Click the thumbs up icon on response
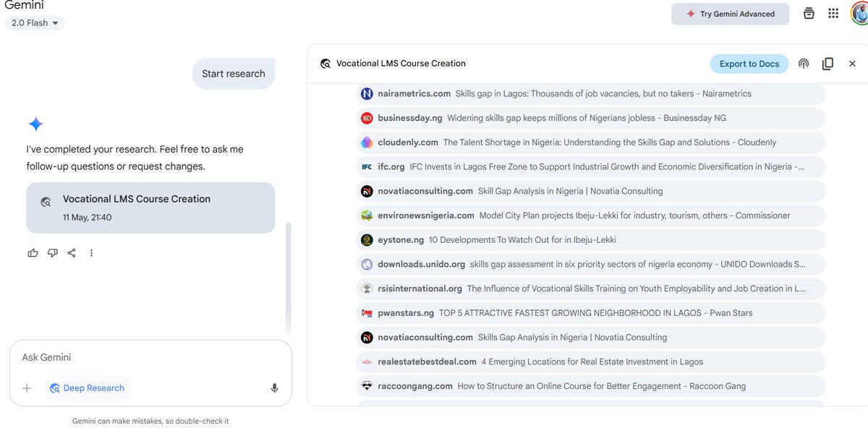This screenshot has width=868, height=428. coord(33,253)
